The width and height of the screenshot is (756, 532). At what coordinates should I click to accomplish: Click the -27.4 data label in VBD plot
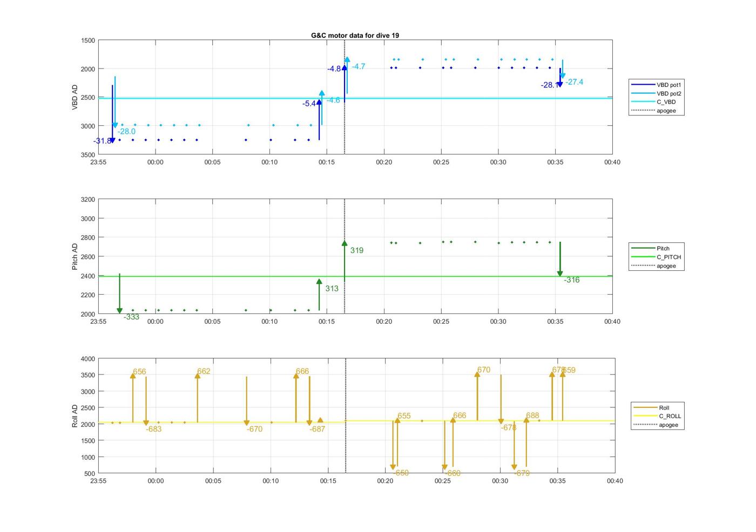pyautogui.click(x=575, y=82)
